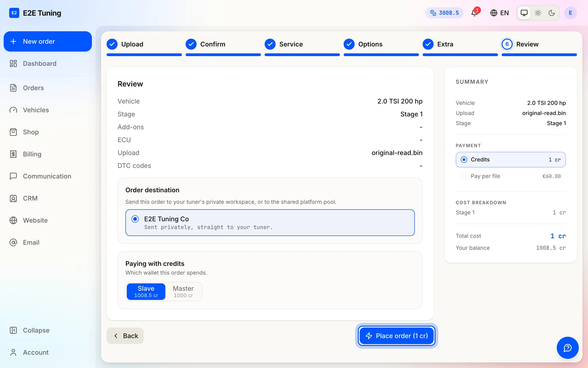Click the 2.0 TSI 200 hp value in Review

[x=400, y=101]
